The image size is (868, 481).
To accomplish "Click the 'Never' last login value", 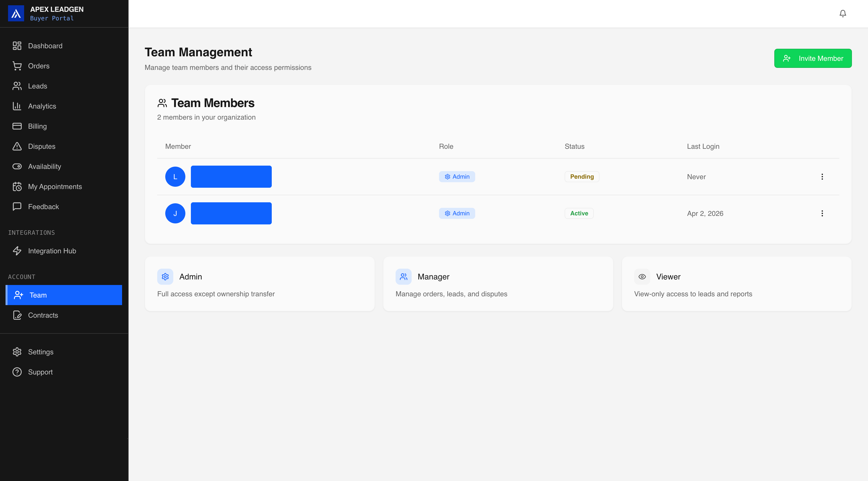I will [x=696, y=177].
